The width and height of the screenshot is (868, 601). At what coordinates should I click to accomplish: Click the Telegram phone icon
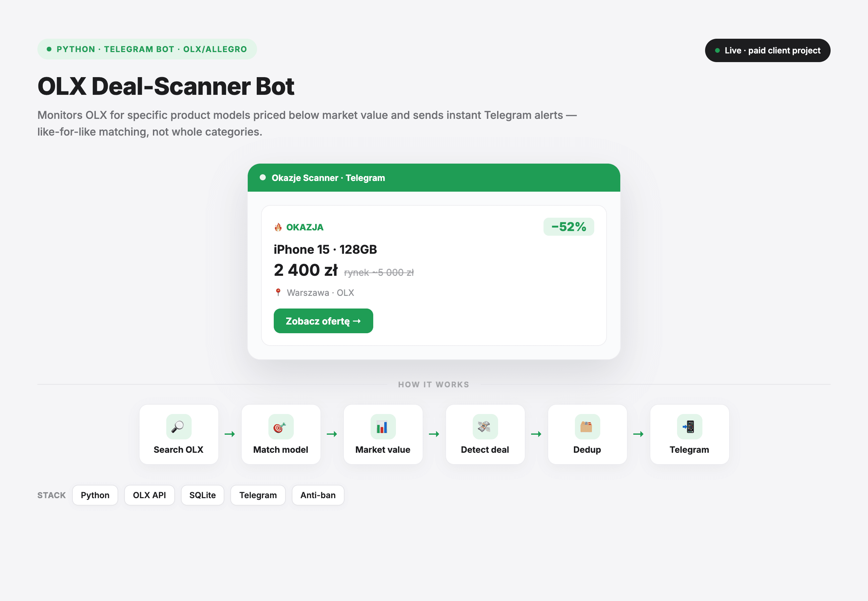tap(689, 427)
